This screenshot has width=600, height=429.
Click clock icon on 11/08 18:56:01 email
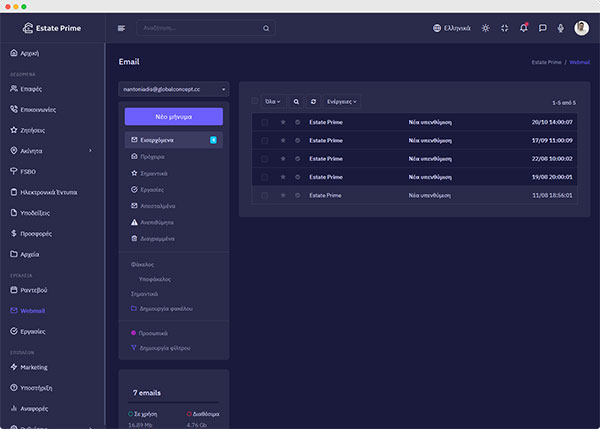click(297, 195)
